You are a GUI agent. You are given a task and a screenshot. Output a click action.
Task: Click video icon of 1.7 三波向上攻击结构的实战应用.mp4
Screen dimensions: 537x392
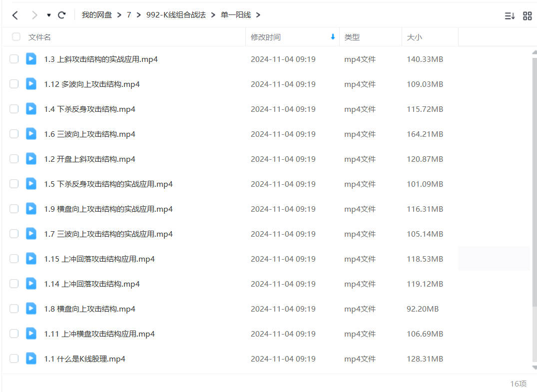point(31,234)
